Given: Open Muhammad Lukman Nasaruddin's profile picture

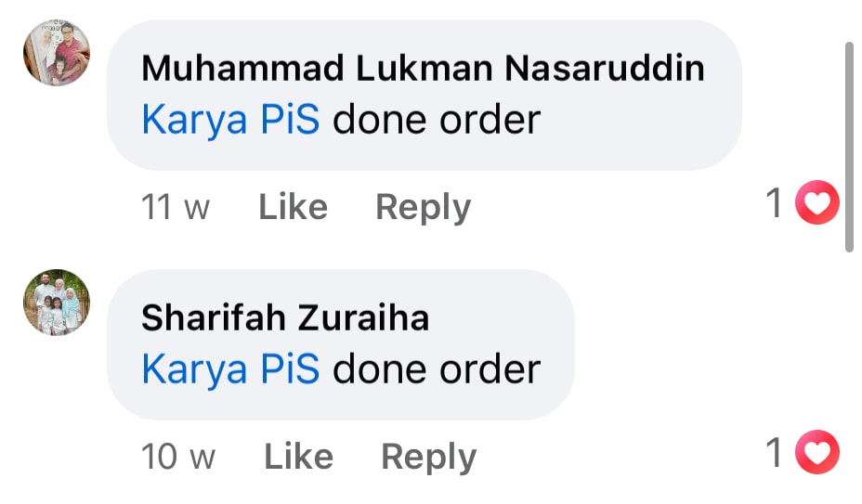Looking at the screenshot, I should point(57,53).
